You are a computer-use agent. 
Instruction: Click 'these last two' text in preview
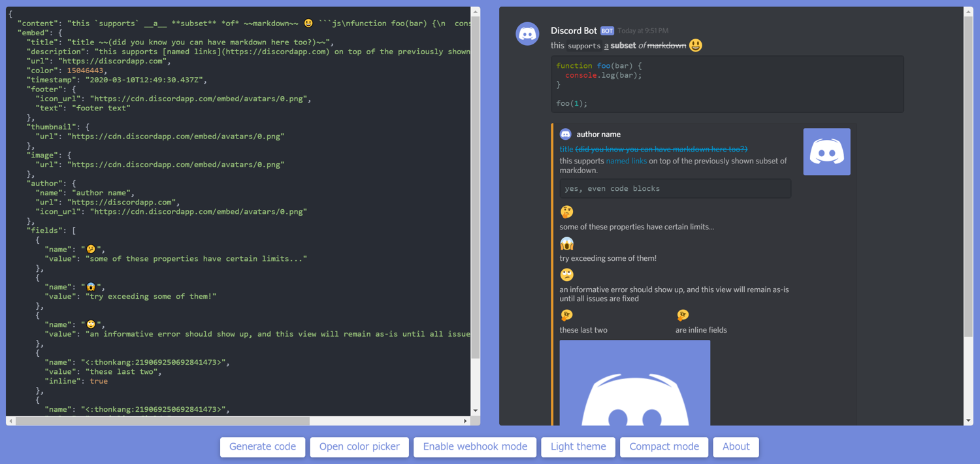coord(583,330)
